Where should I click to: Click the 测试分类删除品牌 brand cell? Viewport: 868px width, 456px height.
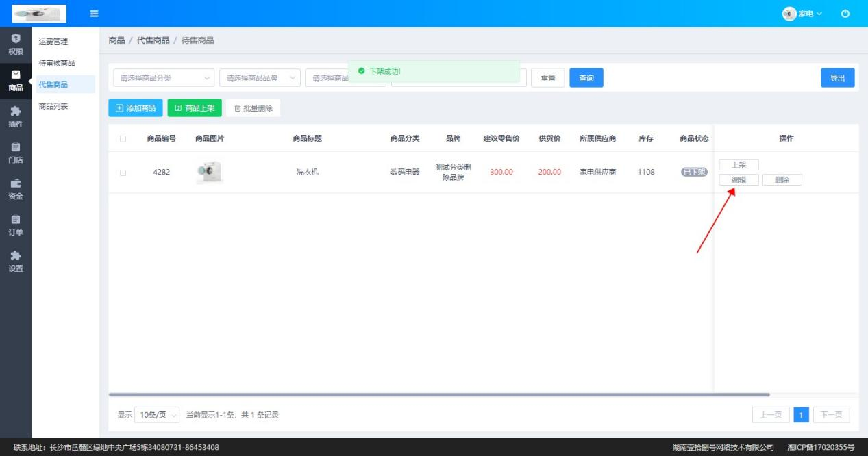point(453,173)
